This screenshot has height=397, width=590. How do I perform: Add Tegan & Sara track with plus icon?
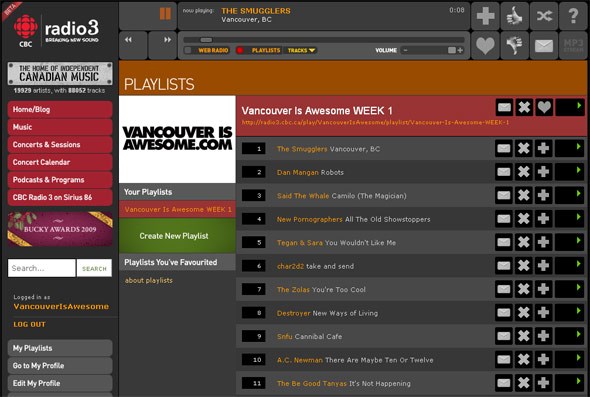543,242
